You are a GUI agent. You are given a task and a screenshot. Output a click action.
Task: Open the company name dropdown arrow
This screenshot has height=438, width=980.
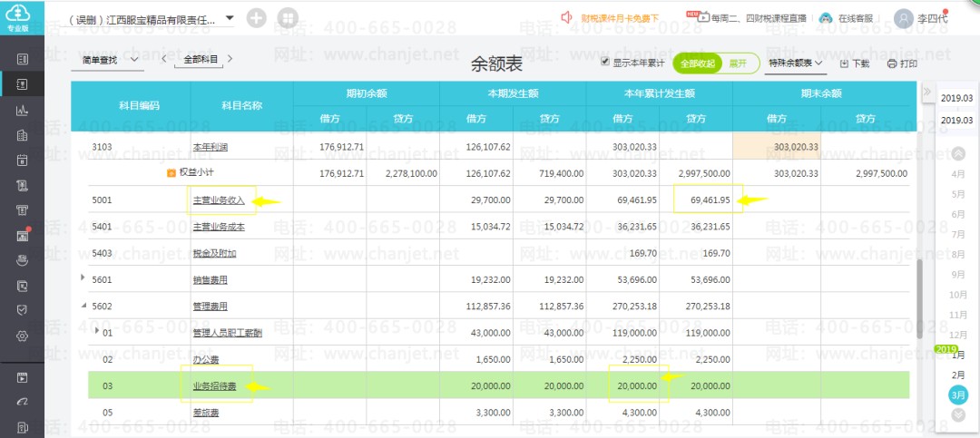coord(230,18)
